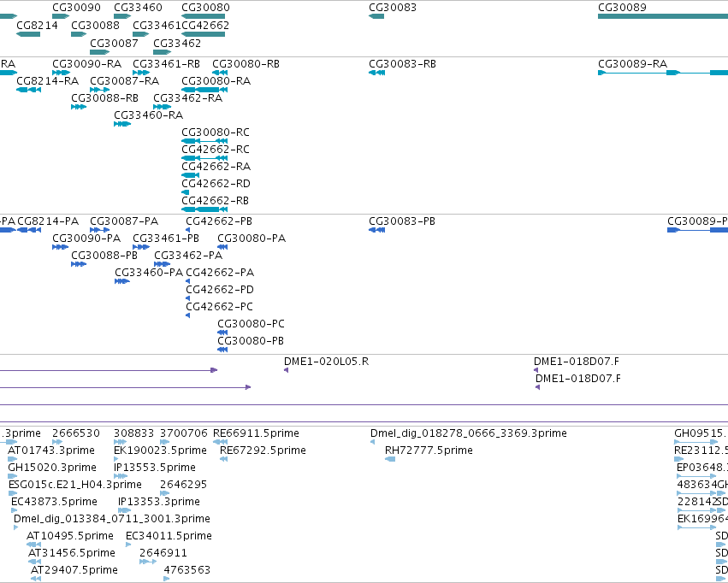Select the CG30088 gene label

95,25
